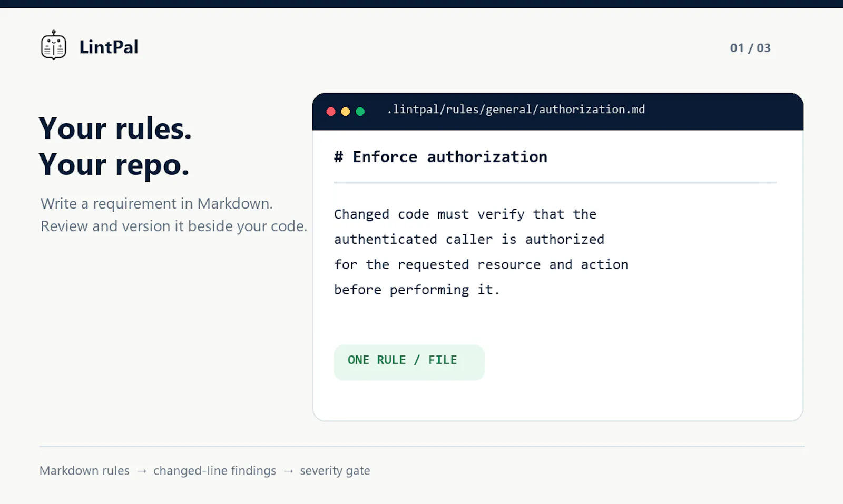Click the 01 / 03 slide counter
Screen dimensions: 843x504
pos(750,48)
